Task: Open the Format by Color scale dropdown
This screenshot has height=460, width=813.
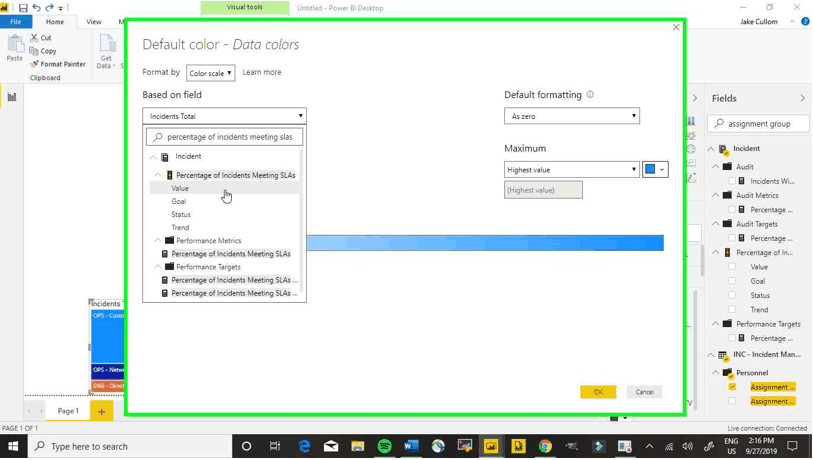Action: click(x=211, y=73)
